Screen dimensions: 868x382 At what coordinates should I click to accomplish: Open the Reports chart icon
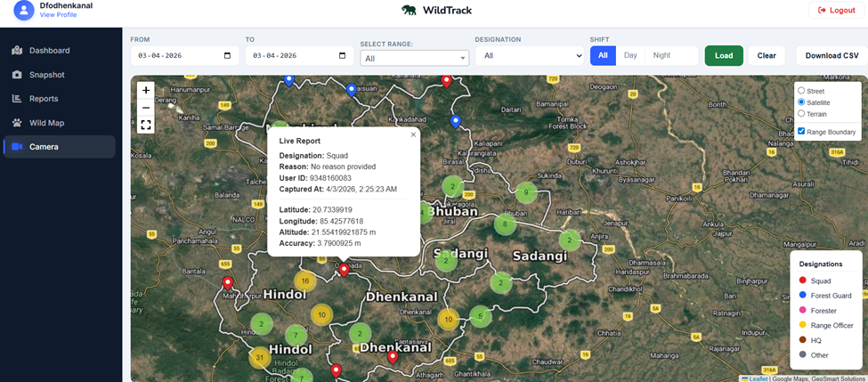pyautogui.click(x=17, y=99)
